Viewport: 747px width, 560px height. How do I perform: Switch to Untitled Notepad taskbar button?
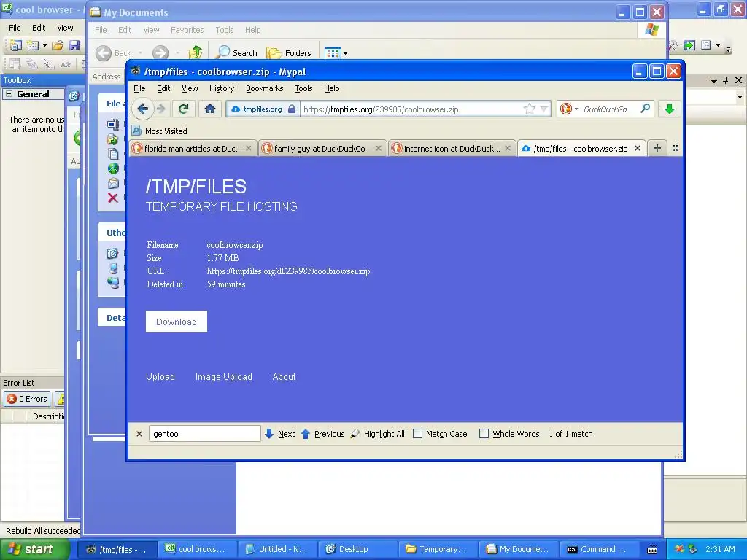click(x=276, y=549)
